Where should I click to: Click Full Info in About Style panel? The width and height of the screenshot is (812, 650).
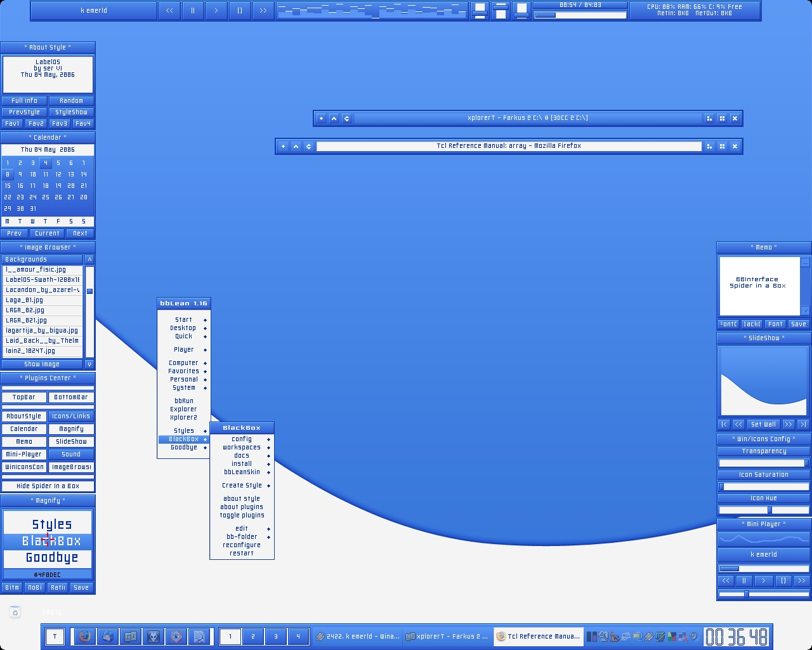point(24,100)
